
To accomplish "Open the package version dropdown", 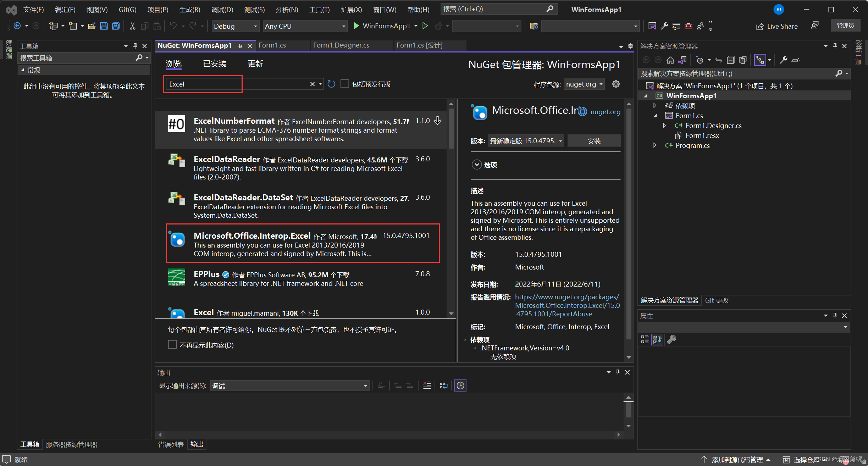I will [526, 141].
